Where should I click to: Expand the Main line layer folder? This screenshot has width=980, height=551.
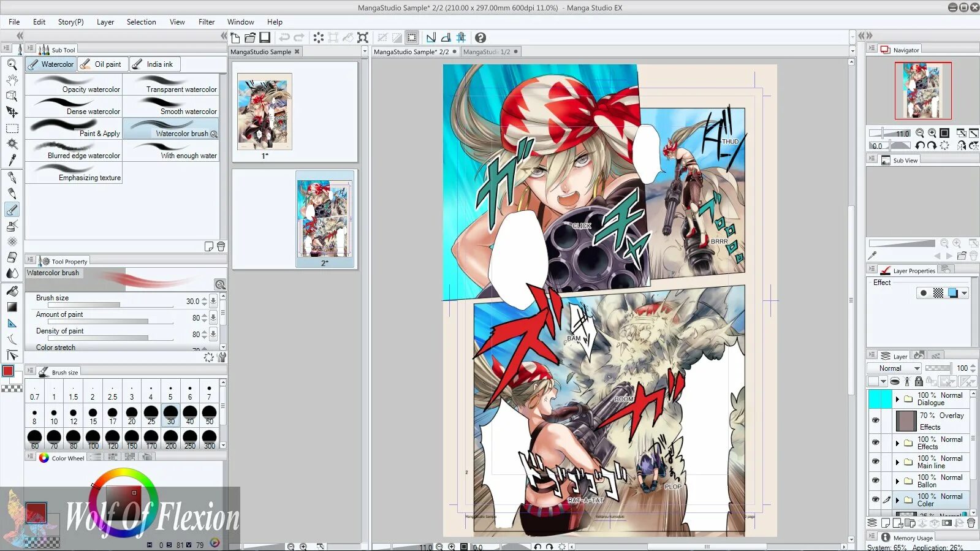pyautogui.click(x=897, y=462)
